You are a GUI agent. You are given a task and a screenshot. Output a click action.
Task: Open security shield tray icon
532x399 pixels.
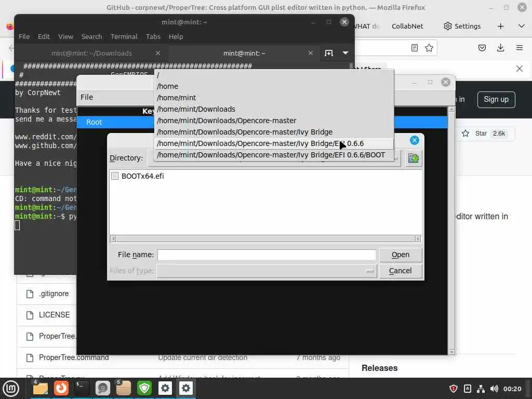pyautogui.click(x=453, y=389)
